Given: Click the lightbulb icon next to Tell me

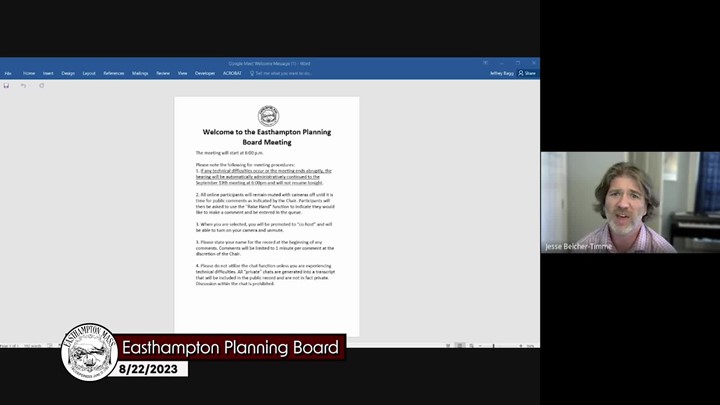Looking at the screenshot, I should [x=252, y=73].
